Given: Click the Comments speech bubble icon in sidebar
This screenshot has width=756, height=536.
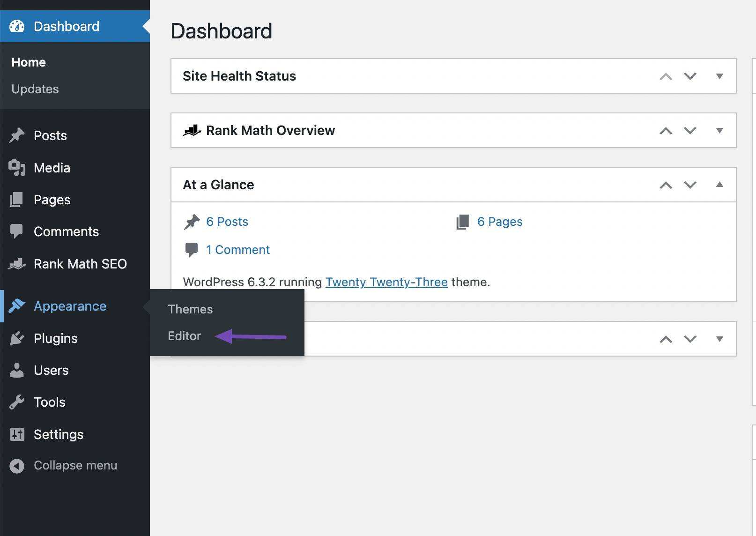Looking at the screenshot, I should click(x=17, y=231).
